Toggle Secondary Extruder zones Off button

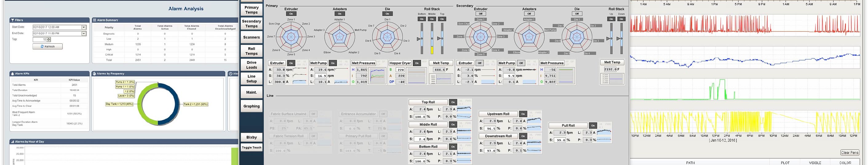tap(481, 14)
